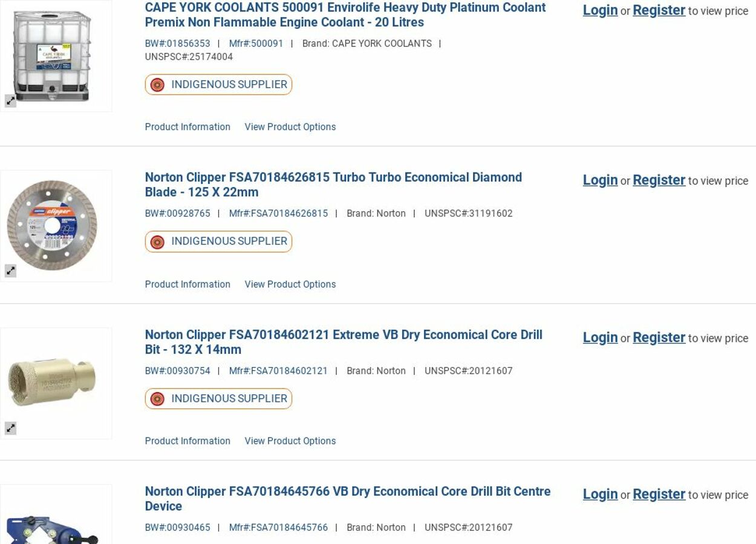Open Product Information for Cape York coolant

point(187,127)
